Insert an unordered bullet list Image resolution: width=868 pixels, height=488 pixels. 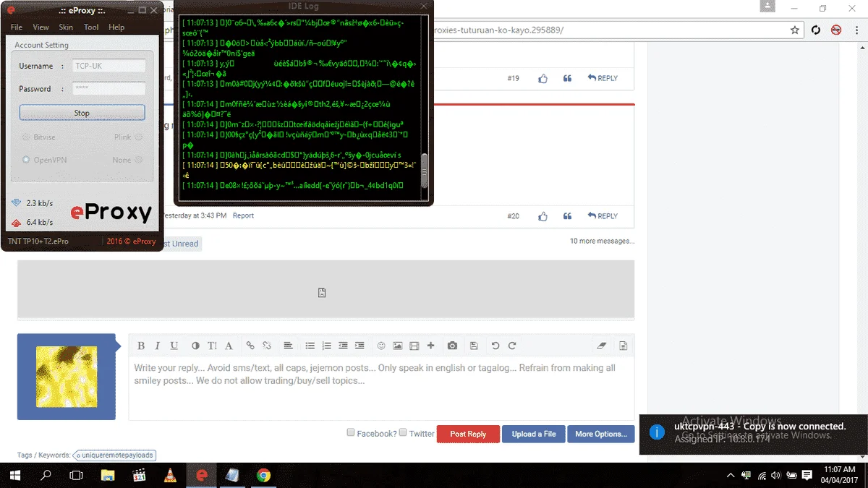click(x=310, y=346)
